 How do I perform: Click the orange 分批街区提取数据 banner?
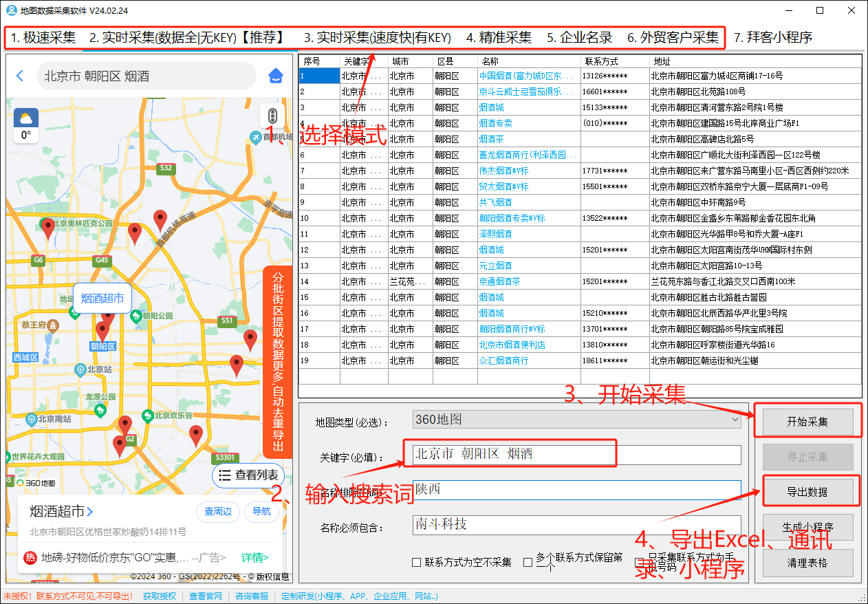tap(278, 363)
